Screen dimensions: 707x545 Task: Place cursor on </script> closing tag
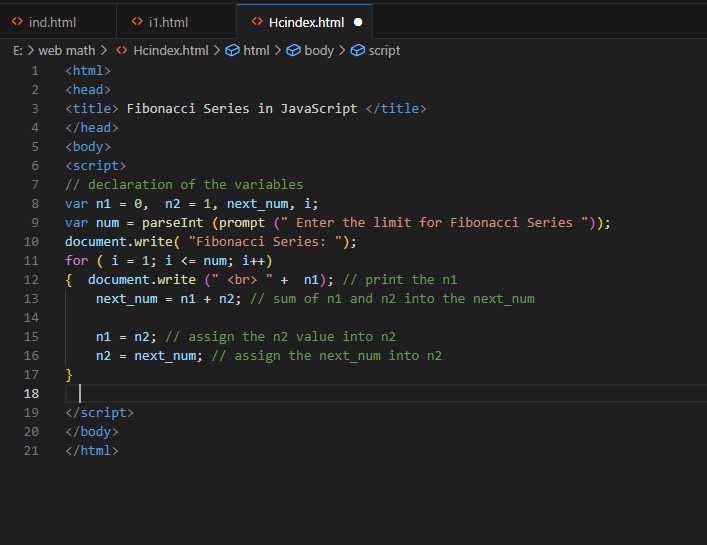(100, 413)
